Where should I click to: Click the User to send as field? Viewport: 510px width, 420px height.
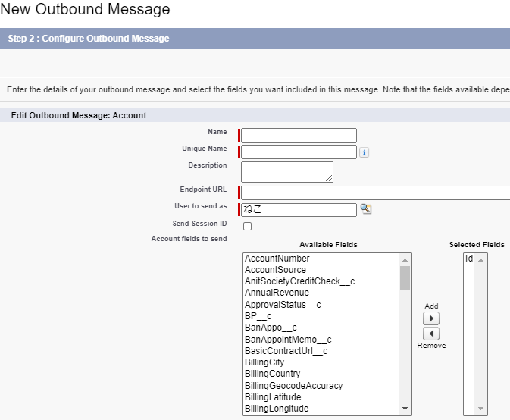(299, 210)
